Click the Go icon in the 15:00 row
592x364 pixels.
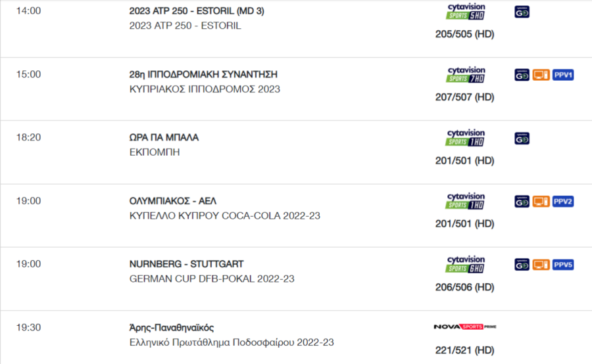522,75
